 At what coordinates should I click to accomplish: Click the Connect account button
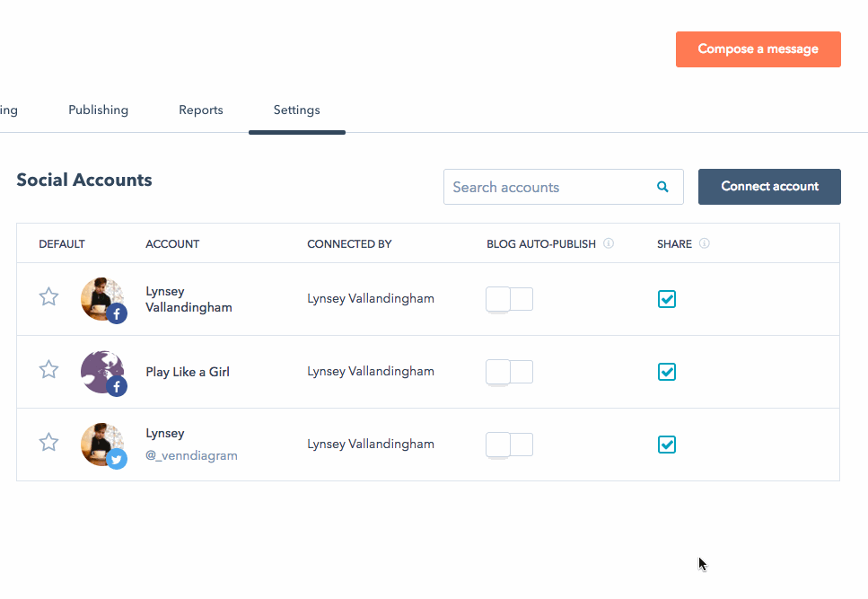point(769,187)
